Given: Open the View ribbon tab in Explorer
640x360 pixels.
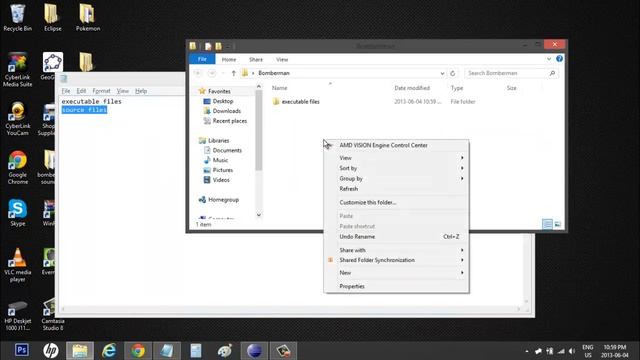Looking at the screenshot, I should [x=282, y=60].
